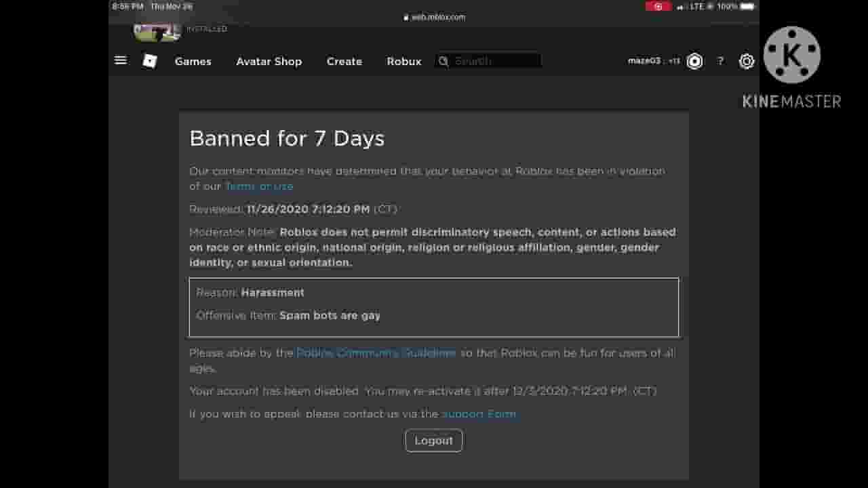Open the Games page
The width and height of the screenshot is (868, 488).
[193, 61]
